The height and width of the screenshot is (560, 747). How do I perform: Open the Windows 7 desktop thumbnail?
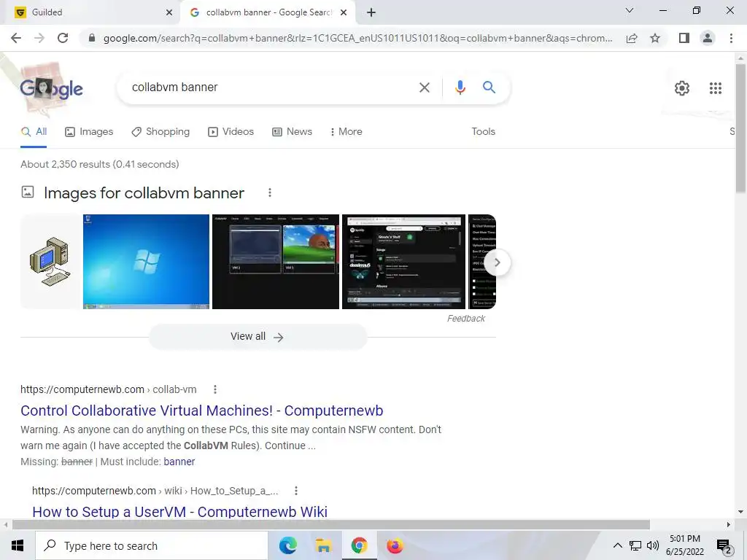click(146, 262)
